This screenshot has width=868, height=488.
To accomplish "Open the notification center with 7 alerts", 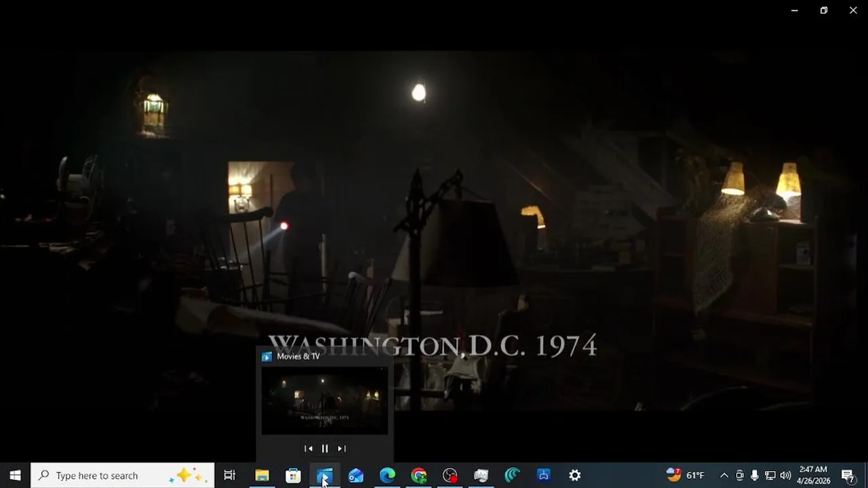I will [848, 475].
